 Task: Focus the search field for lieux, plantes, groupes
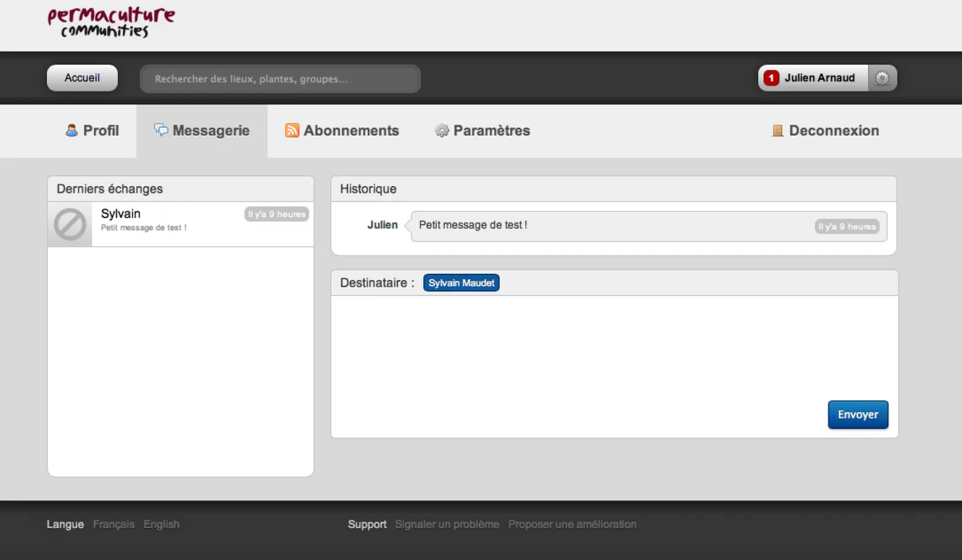coord(280,79)
